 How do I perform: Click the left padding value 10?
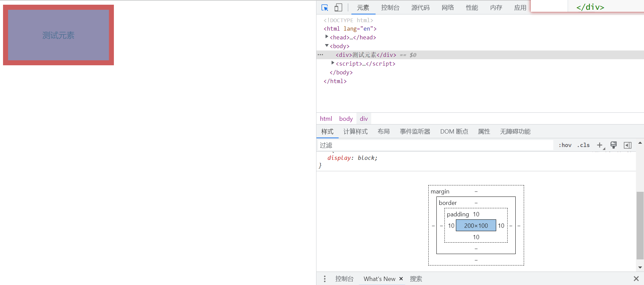pyautogui.click(x=451, y=226)
